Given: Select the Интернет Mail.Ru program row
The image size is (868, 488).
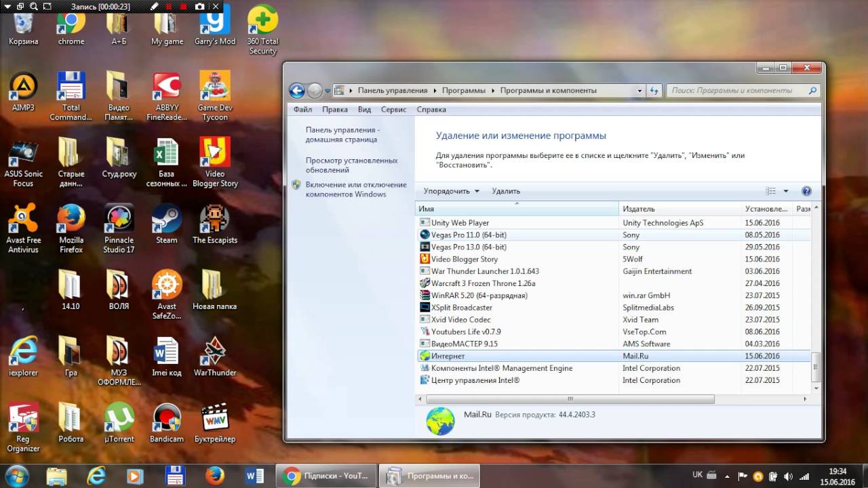Looking at the screenshot, I should pos(613,356).
